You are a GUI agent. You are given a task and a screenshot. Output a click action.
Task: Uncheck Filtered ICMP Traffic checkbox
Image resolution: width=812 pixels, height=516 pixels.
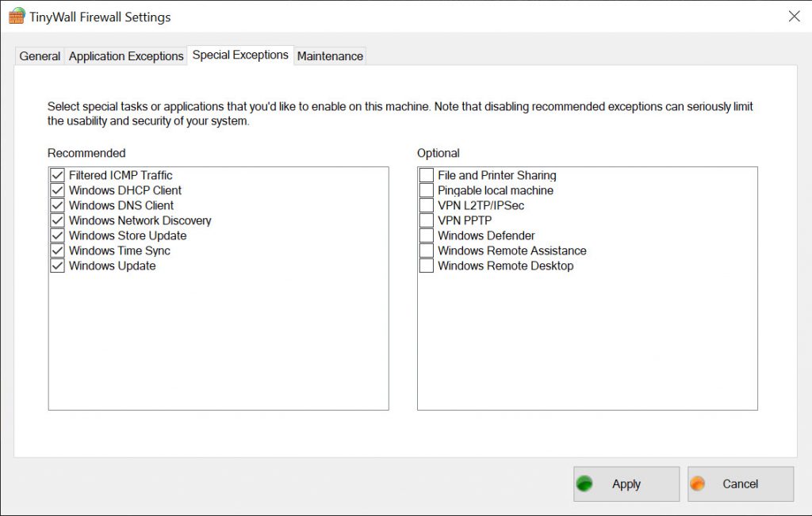(57, 175)
